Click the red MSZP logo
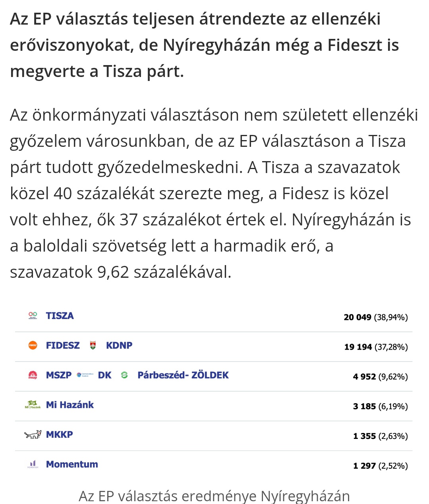The width and height of the screenshot is (429, 504). click(x=33, y=375)
